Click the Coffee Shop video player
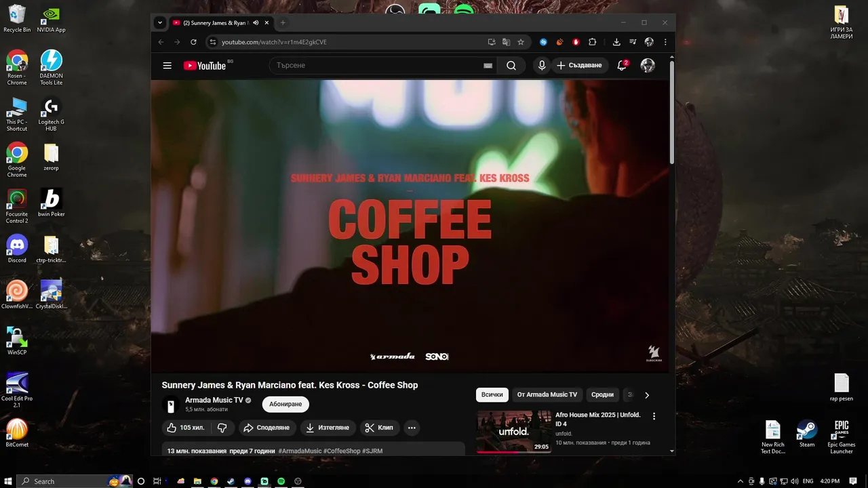This screenshot has width=868, height=488. point(410,226)
